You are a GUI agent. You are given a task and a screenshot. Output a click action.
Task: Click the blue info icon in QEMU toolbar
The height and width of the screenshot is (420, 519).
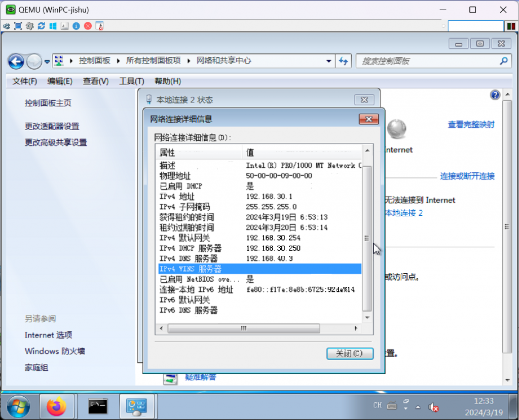click(76, 26)
